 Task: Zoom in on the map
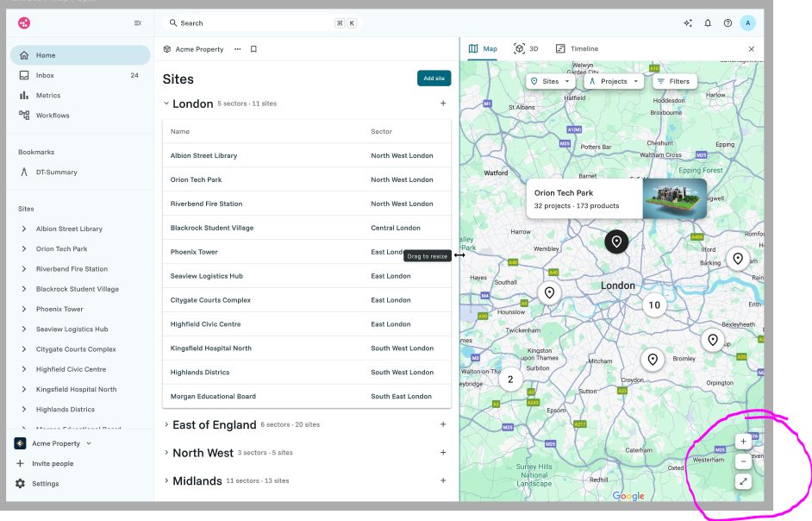click(x=743, y=442)
